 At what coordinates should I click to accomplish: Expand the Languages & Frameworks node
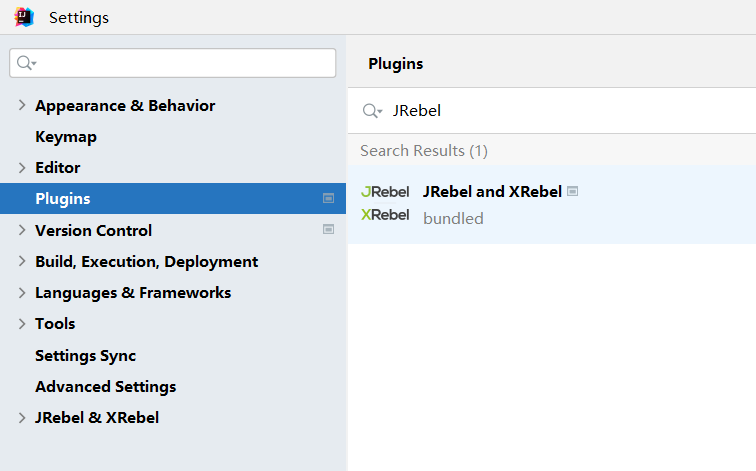pyautogui.click(x=22, y=292)
